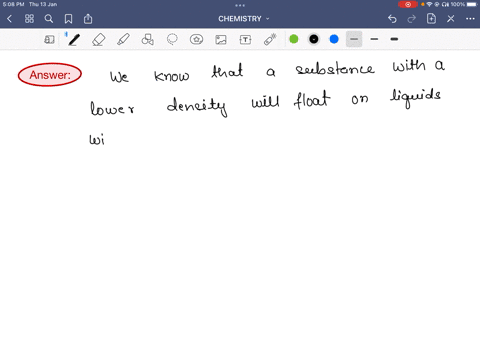Open the search tool
Image resolution: width=480 pixels, height=360 pixels.
point(49,19)
